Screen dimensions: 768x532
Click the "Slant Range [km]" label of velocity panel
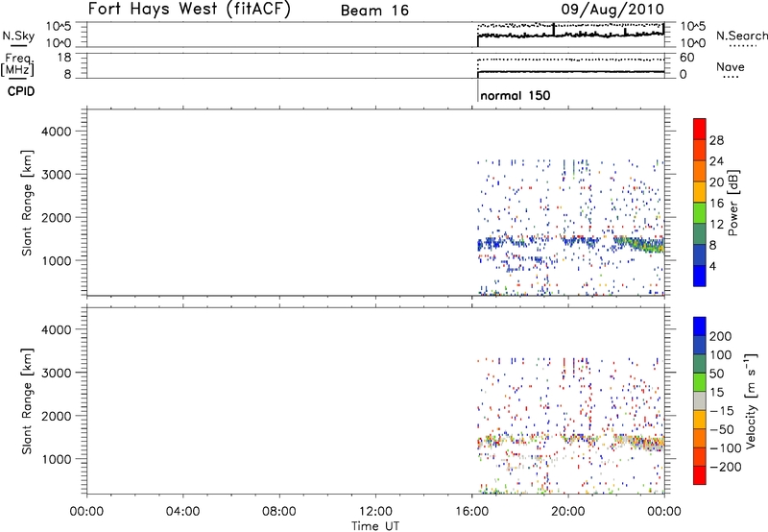[x=27, y=400]
